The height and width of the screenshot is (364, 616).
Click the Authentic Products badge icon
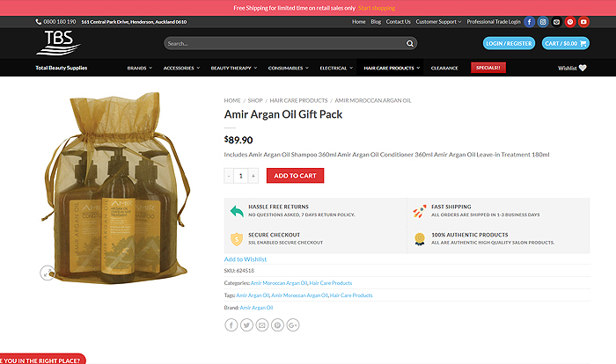click(x=420, y=239)
